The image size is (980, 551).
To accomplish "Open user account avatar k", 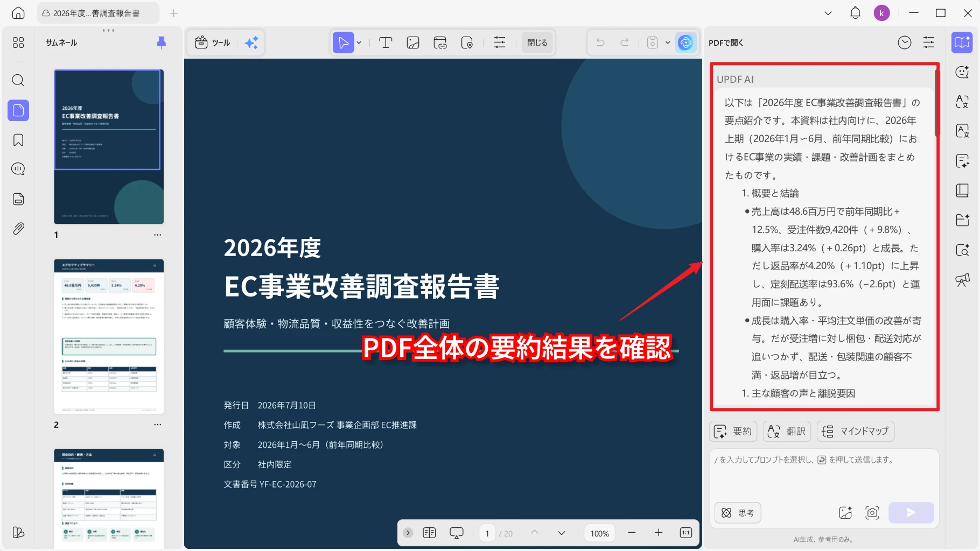I will 881,13.
